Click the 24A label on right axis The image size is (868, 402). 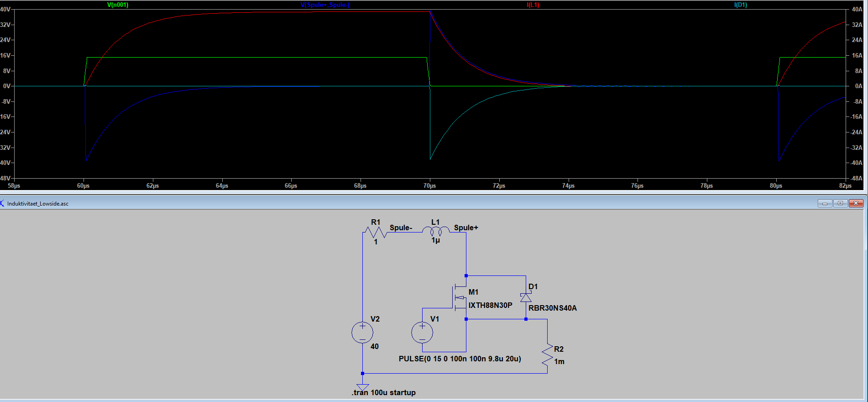[x=857, y=40]
